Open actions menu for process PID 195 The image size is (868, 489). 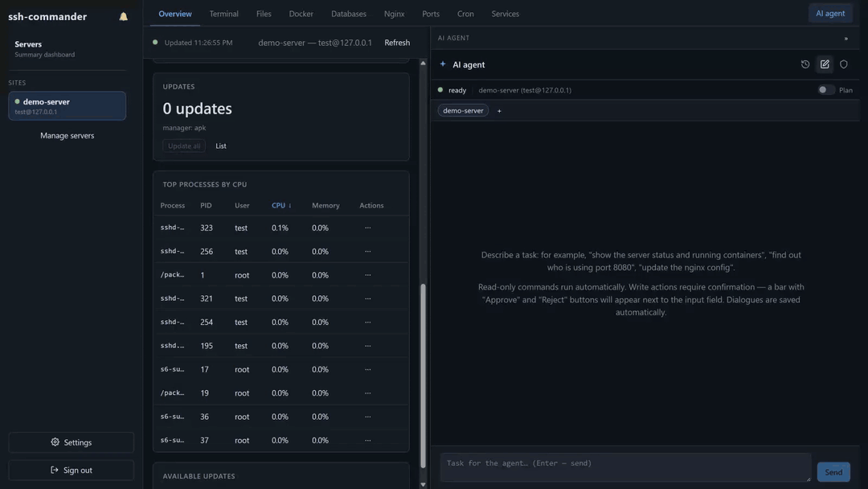pyautogui.click(x=367, y=346)
